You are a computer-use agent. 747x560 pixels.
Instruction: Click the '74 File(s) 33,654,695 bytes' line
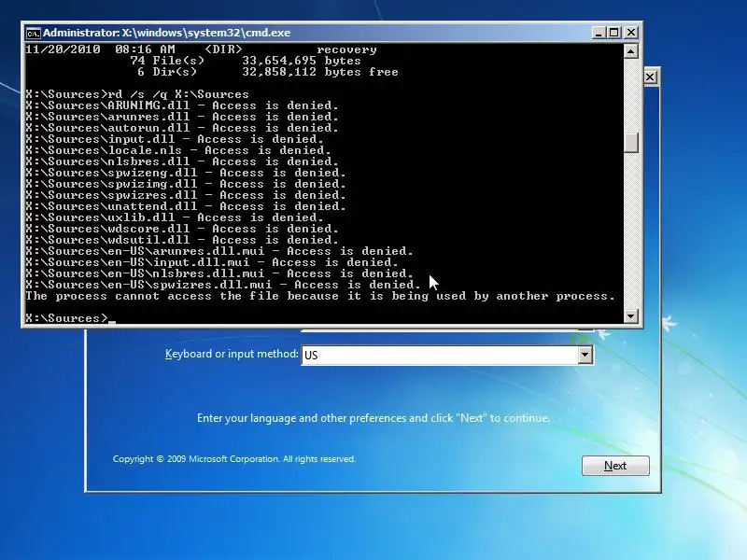tap(246, 61)
